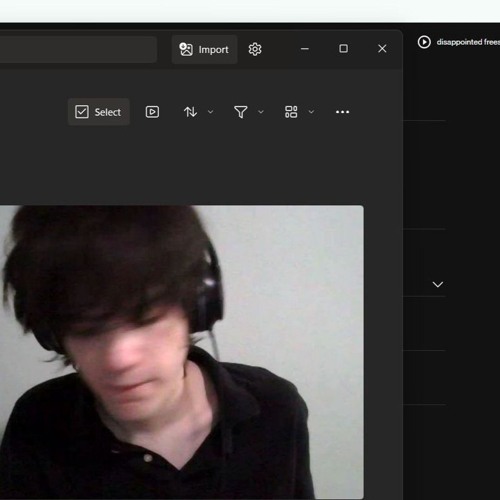Close the Photos window
This screenshot has width=500, height=500.
tap(382, 49)
